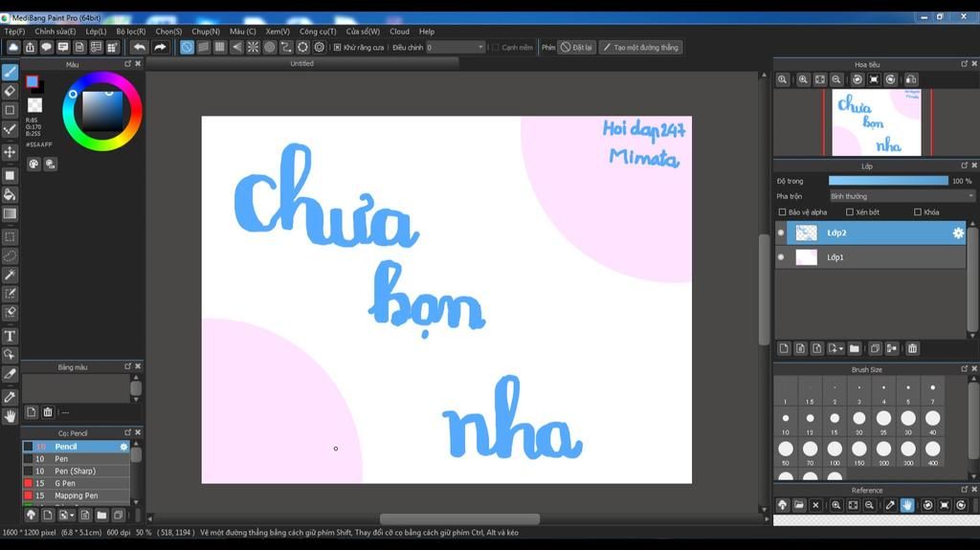Select the Hand pan tool
The width and height of the screenshot is (980, 550).
coord(10,416)
